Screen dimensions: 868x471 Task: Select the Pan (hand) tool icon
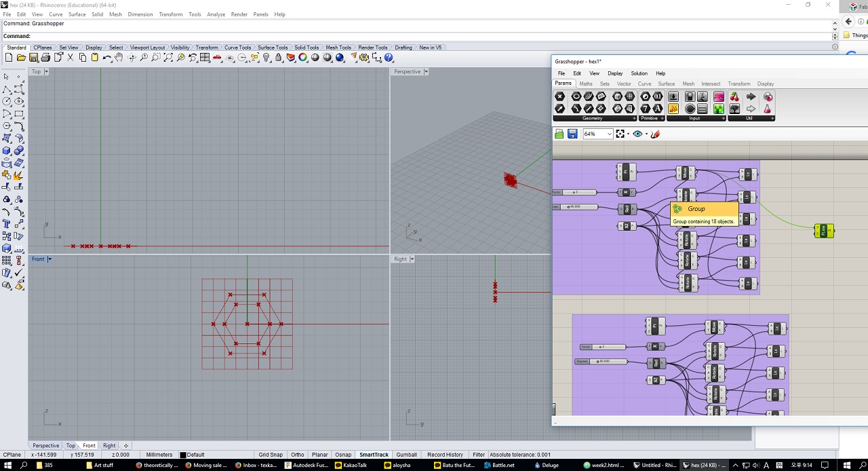pos(119,58)
